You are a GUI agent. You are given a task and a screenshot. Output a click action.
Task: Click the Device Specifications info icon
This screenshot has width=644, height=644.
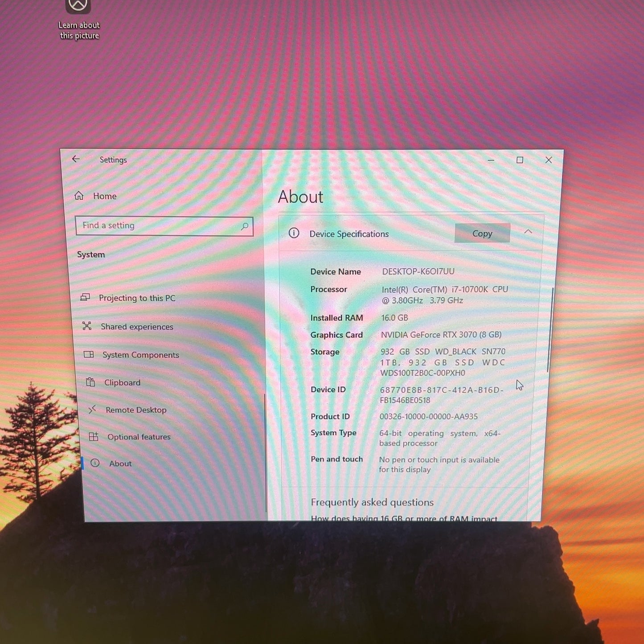pyautogui.click(x=294, y=233)
